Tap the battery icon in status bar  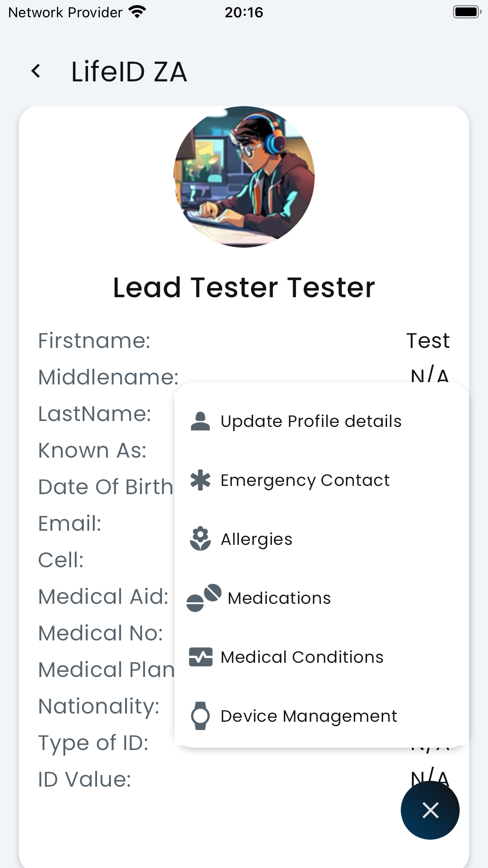click(x=467, y=12)
